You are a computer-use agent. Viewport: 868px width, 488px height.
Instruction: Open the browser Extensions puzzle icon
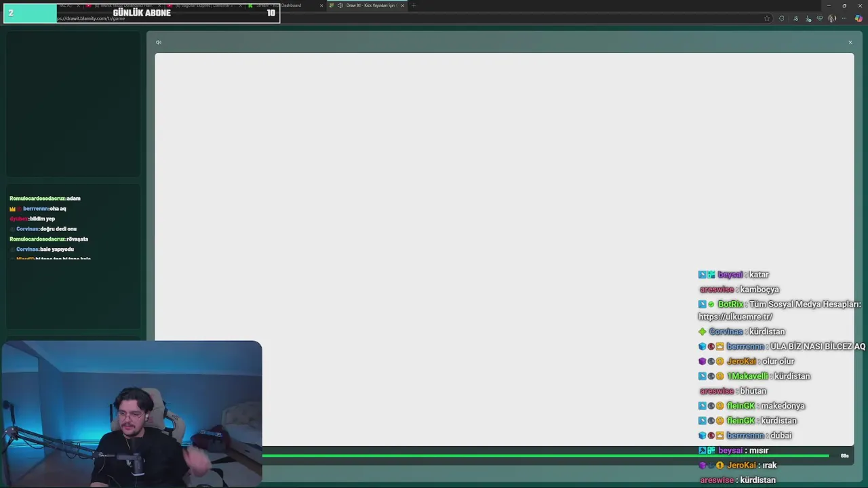click(781, 18)
